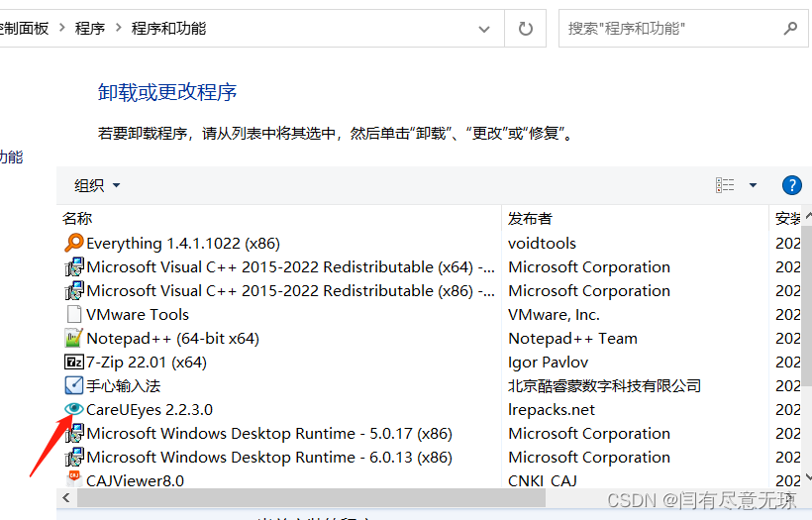
Task: Click the horizontal scrollbar left arrow
Action: click(x=66, y=498)
